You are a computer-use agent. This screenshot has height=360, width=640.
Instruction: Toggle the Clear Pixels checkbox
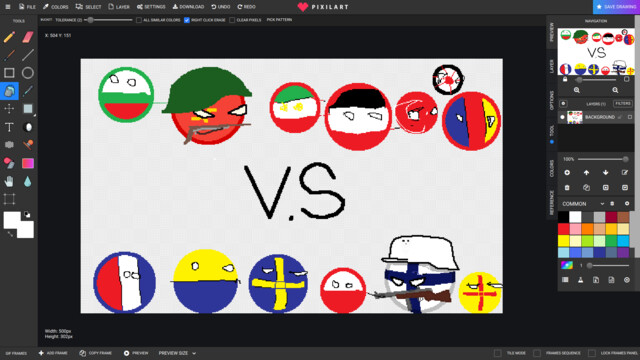[x=232, y=20]
